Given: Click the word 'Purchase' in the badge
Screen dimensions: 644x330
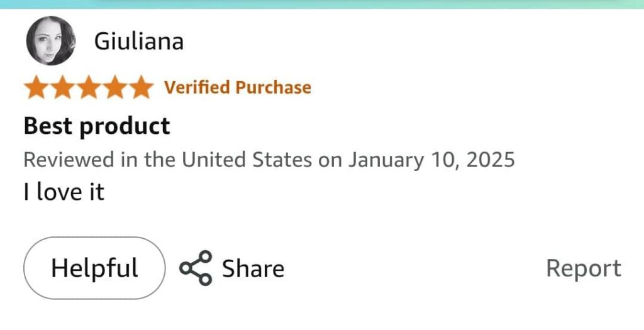Looking at the screenshot, I should [273, 87].
